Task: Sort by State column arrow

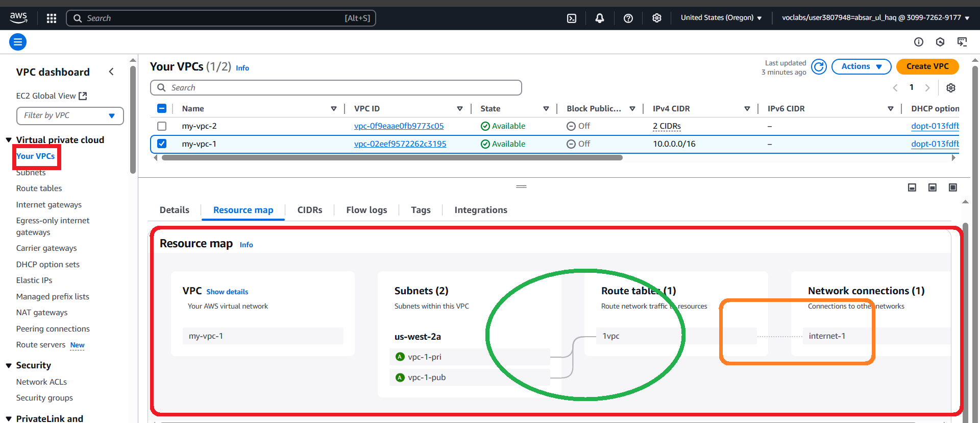Action: tap(546, 109)
